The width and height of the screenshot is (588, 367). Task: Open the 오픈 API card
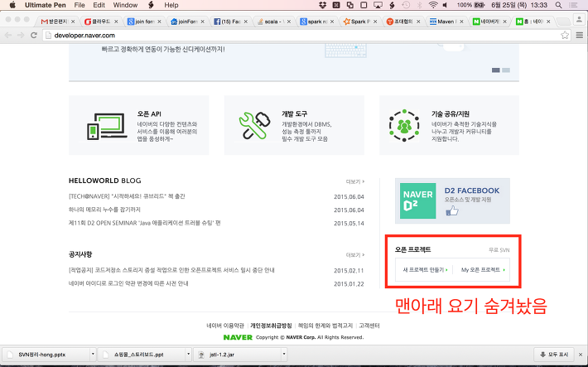[139, 125]
